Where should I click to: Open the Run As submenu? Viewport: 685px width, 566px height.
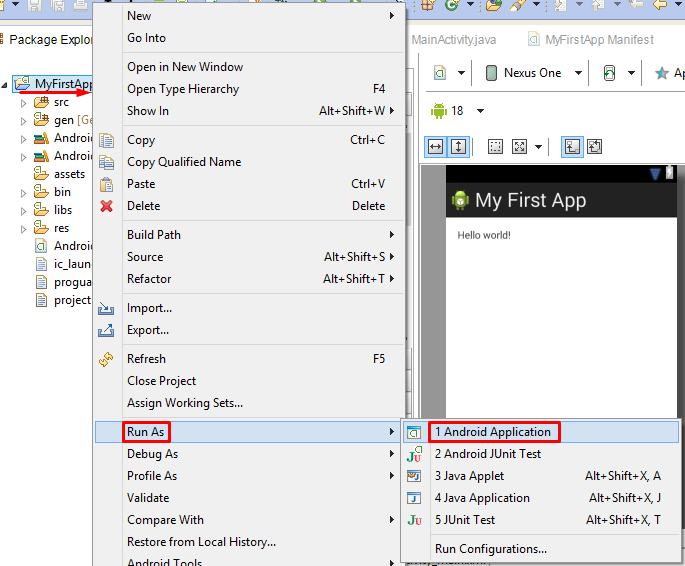coord(248,432)
